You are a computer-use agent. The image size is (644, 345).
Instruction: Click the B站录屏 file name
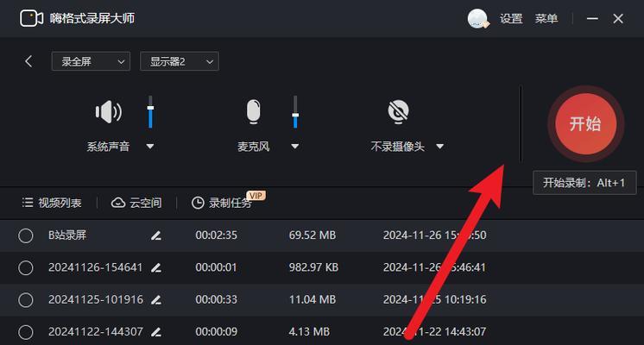[67, 235]
